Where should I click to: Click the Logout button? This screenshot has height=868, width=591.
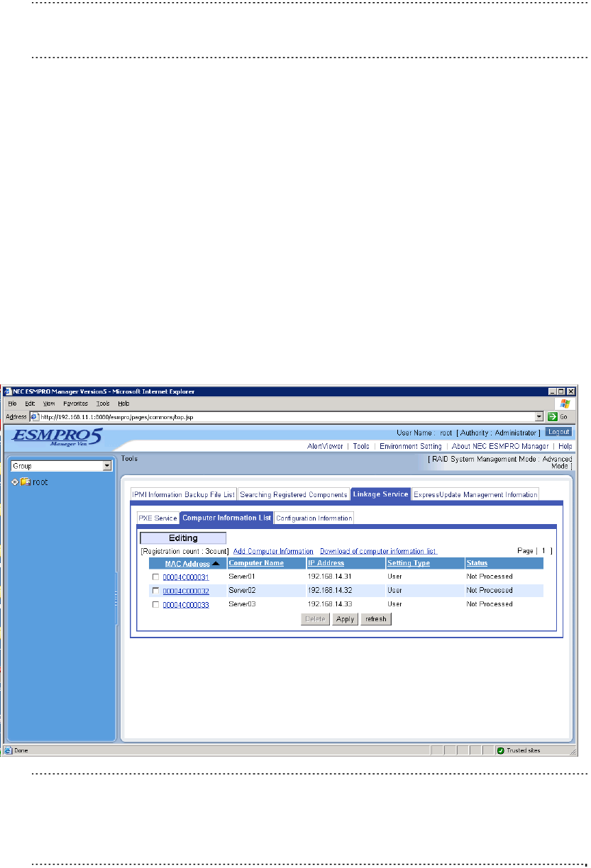coord(558,431)
